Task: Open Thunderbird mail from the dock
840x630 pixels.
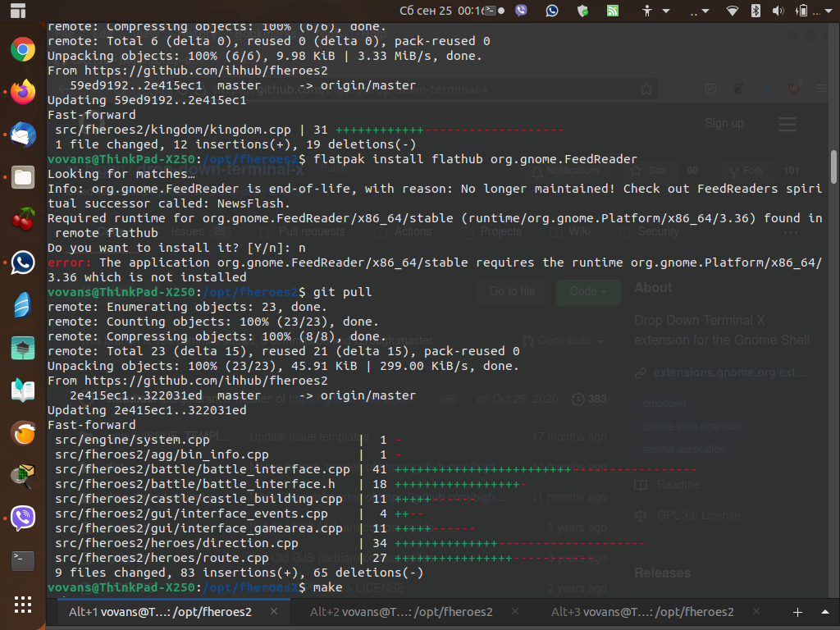Action: pos(22,135)
